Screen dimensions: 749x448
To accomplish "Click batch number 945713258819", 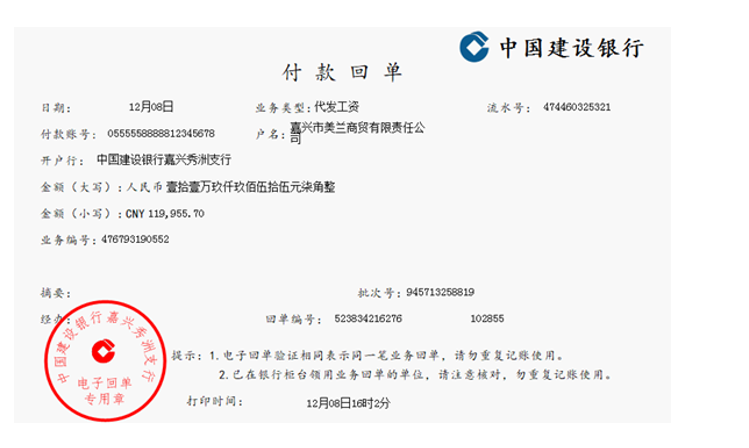I will 440,292.
